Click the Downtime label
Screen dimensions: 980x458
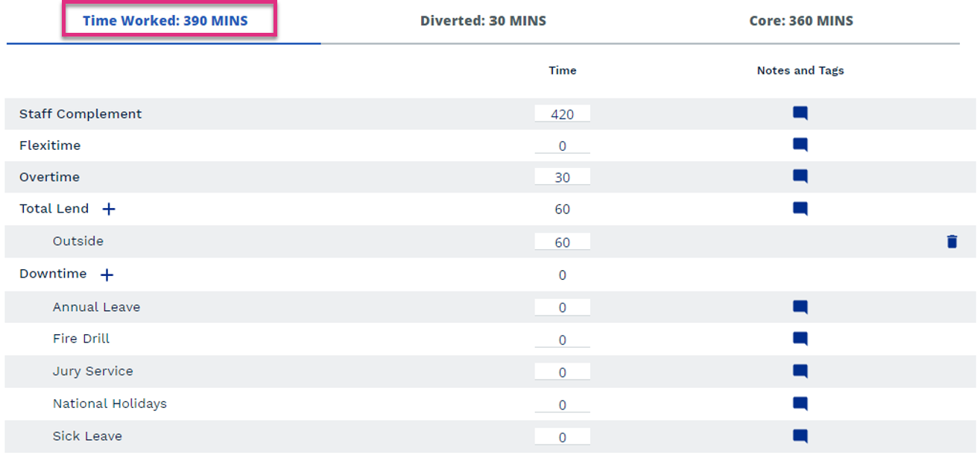pyautogui.click(x=53, y=274)
